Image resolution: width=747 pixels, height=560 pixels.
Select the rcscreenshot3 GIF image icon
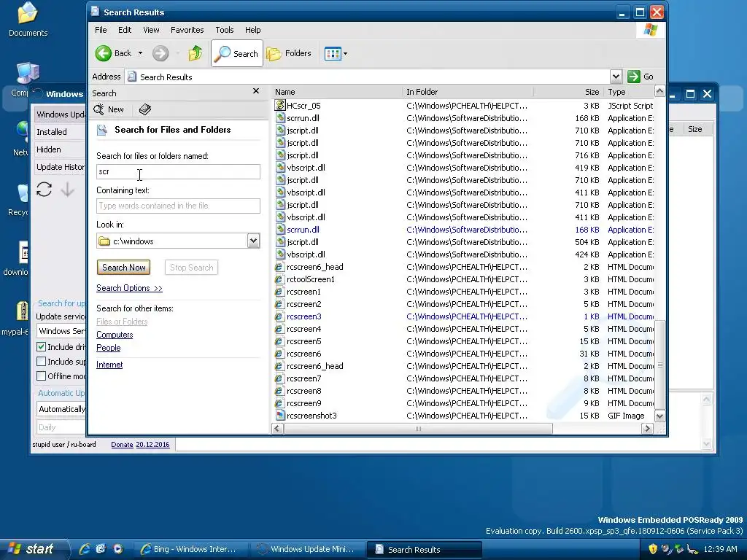click(280, 415)
